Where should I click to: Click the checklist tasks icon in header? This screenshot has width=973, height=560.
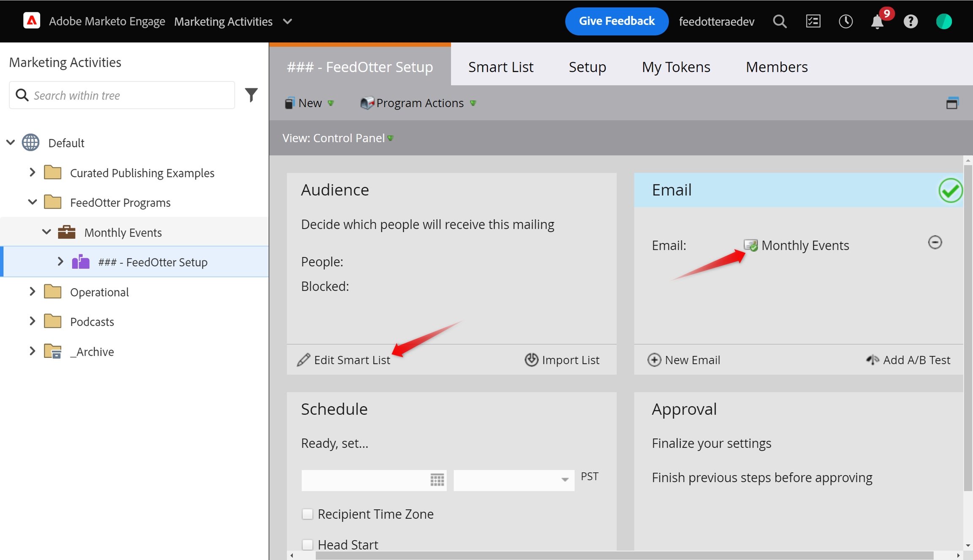coord(813,22)
